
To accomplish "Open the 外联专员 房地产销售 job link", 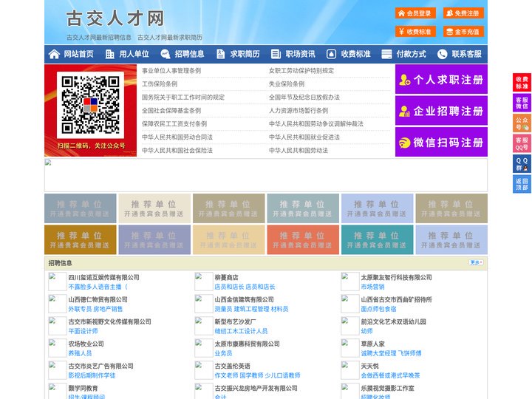I will tap(95, 309).
